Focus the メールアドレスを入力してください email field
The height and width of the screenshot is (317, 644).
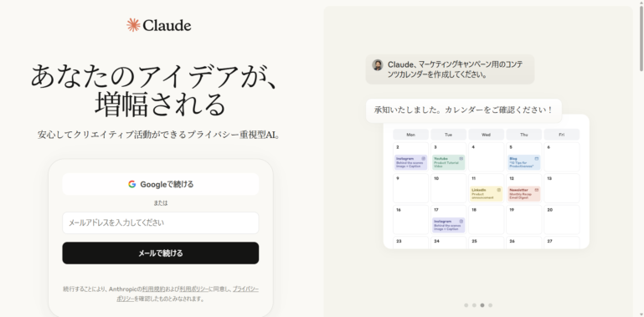[x=161, y=222]
